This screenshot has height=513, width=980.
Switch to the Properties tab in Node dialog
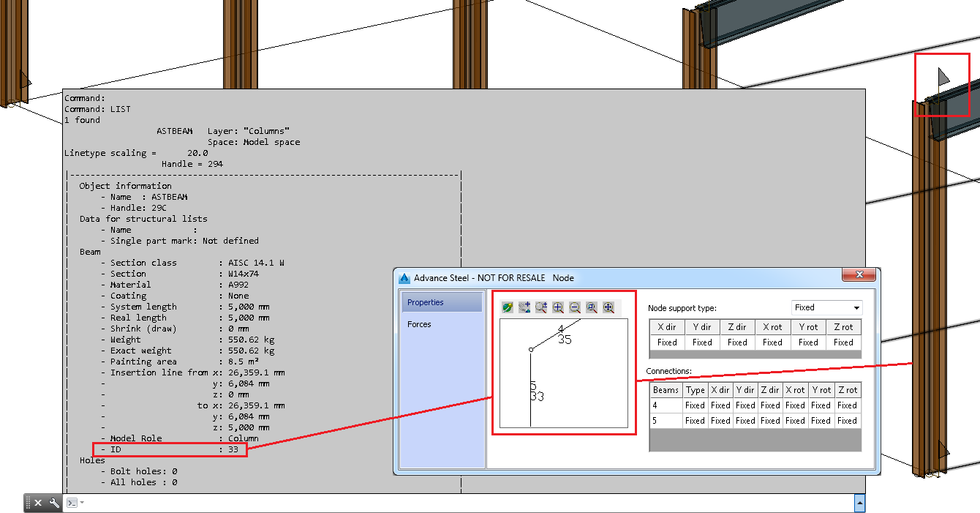click(x=442, y=302)
